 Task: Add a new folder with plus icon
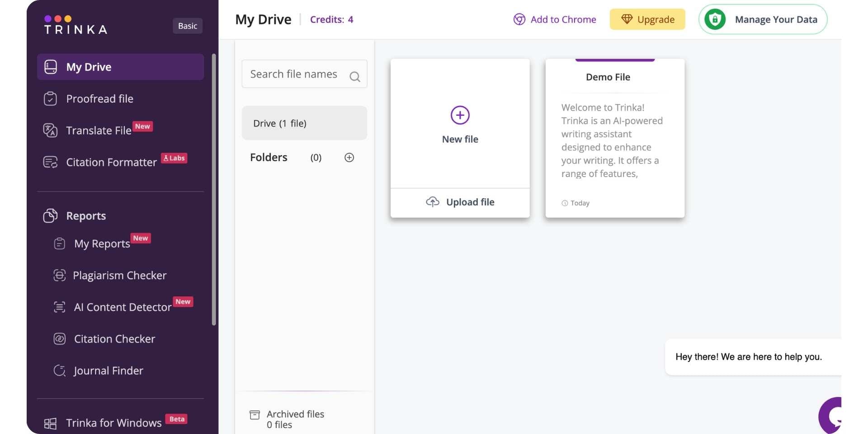(x=349, y=157)
